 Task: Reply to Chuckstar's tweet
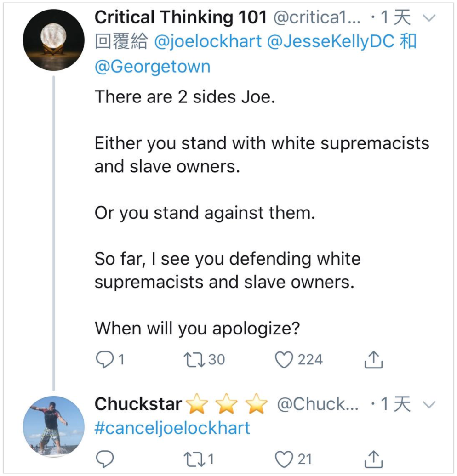click(105, 459)
